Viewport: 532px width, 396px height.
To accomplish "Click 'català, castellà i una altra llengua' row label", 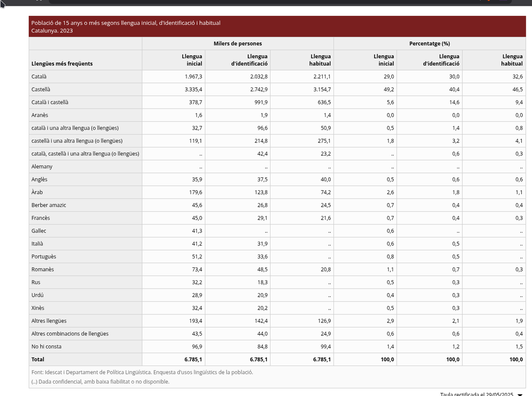I will click(85, 154).
